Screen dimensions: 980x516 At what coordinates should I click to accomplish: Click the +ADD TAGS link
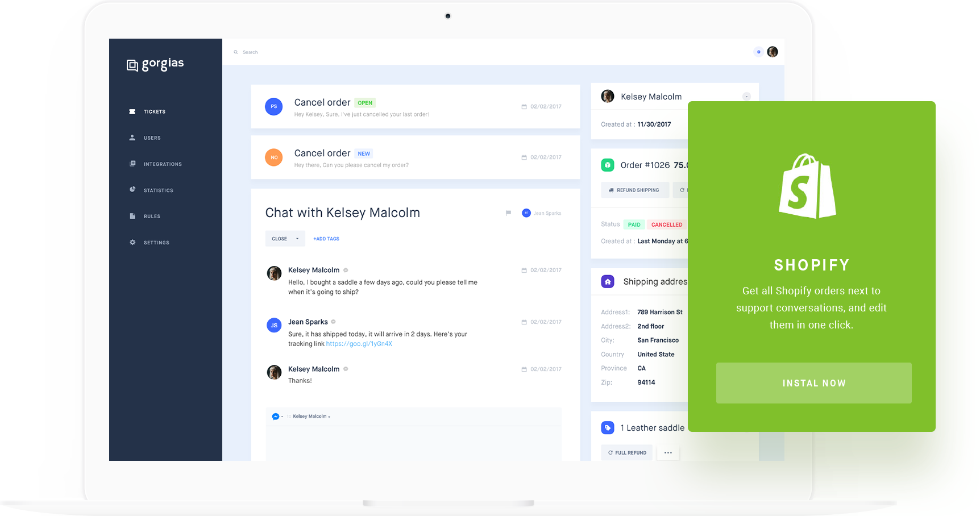point(326,239)
